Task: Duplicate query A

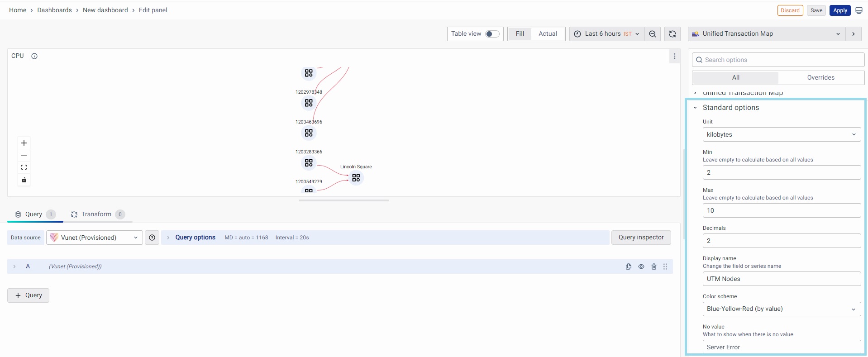Action: (628, 267)
